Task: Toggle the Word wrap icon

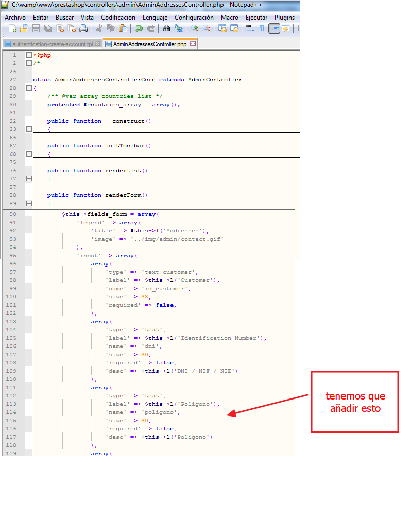Action: pyautogui.click(x=250, y=28)
